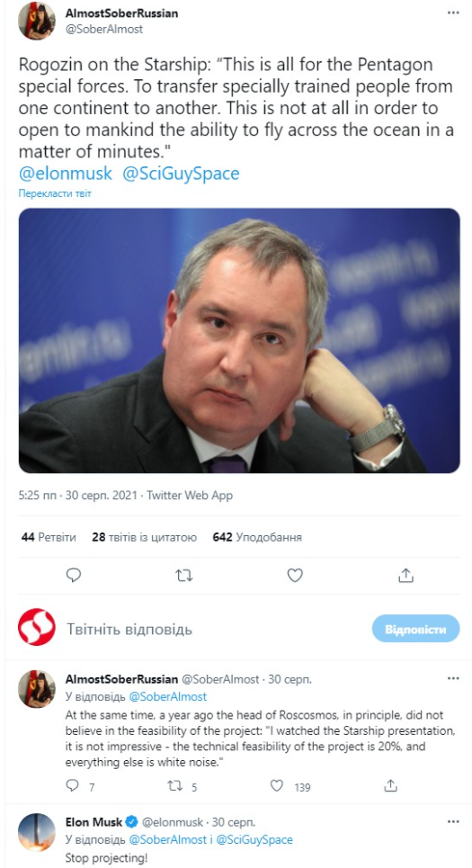View the 44 Ретвіти list
Screen dimensions: 472x868
49,537
